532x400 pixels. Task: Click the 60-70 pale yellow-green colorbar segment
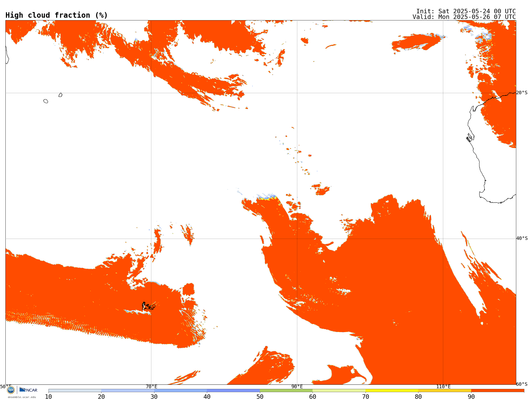[x=339, y=391]
